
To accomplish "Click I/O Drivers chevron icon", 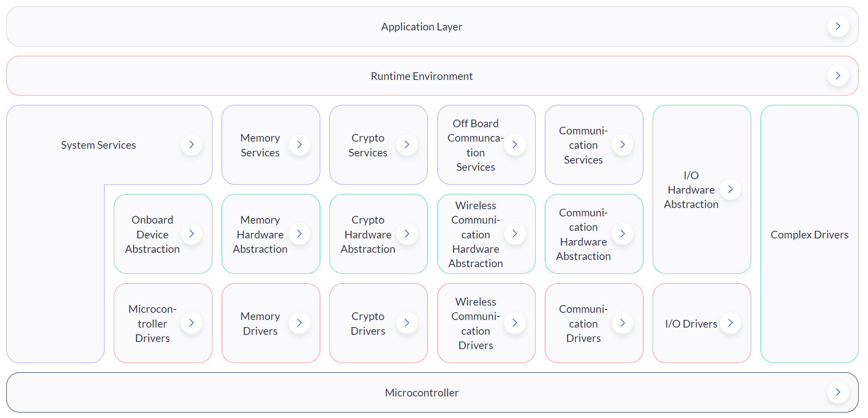I will tap(731, 323).
